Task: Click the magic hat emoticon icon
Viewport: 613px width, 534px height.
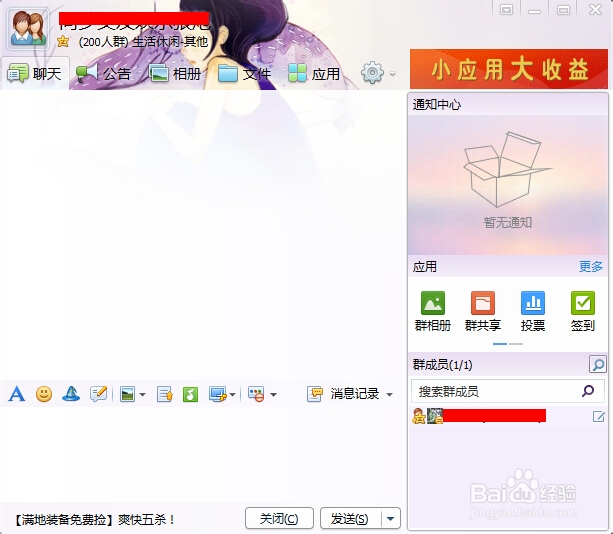Action: [71, 394]
